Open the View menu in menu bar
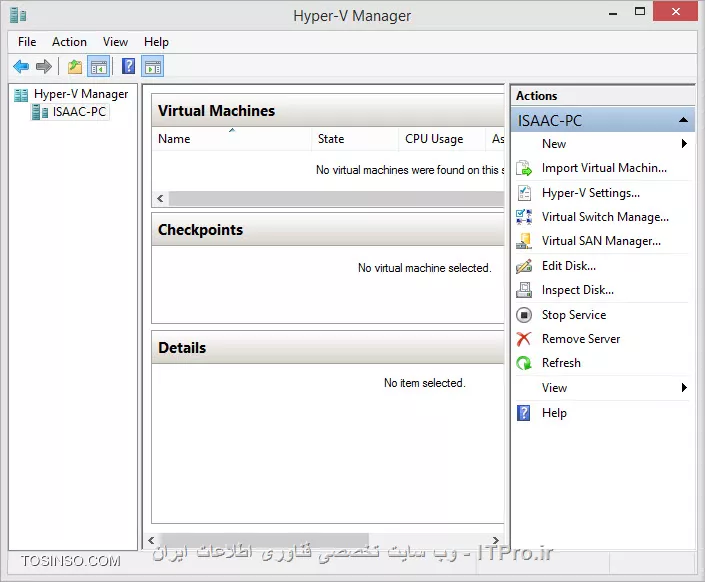Image resolution: width=705 pixels, height=582 pixels. [116, 42]
